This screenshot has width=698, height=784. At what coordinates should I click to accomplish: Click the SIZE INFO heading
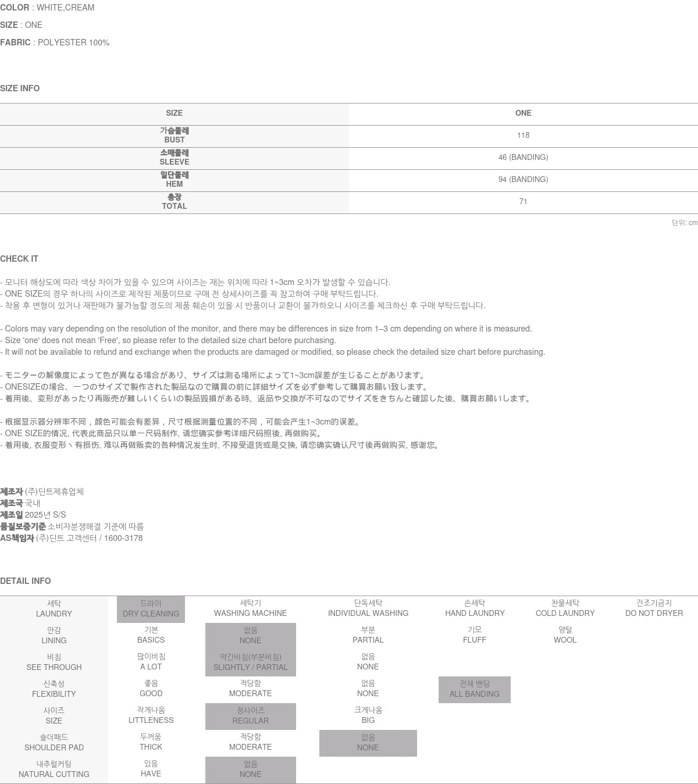[20, 88]
